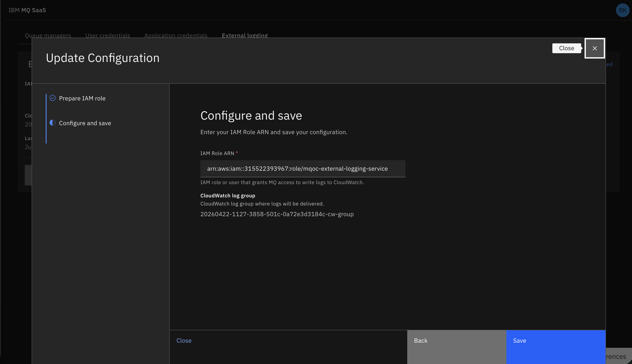Image resolution: width=632 pixels, height=364 pixels.
Task: Close the Update Configuration dialog with X icon
Action: pos(594,48)
